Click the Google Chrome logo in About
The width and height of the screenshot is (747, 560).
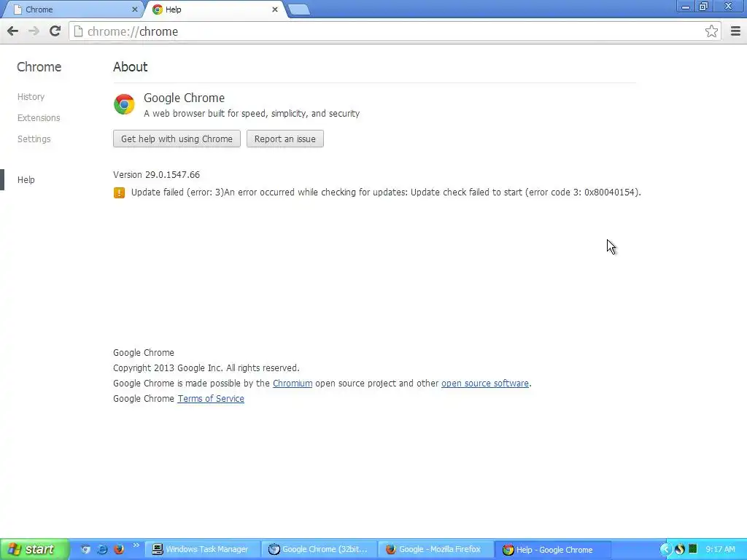tap(124, 104)
